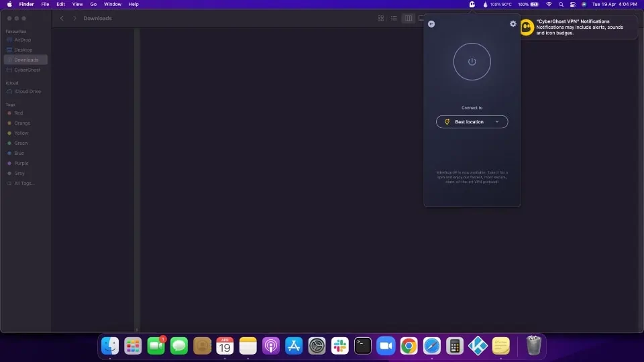Open Spotlight search in menu bar
The image size is (644, 362).
point(561,4)
